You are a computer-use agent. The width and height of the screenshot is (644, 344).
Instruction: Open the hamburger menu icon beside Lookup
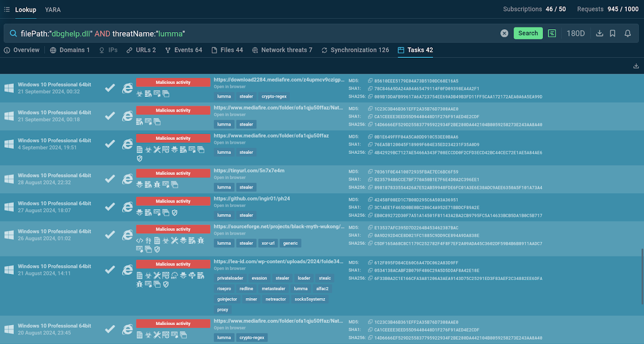point(7,9)
